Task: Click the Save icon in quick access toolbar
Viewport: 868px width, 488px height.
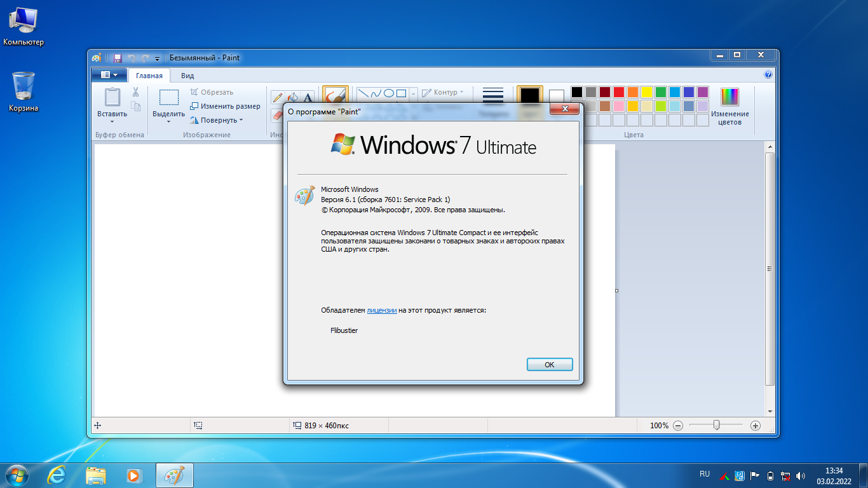Action: pos(117,58)
